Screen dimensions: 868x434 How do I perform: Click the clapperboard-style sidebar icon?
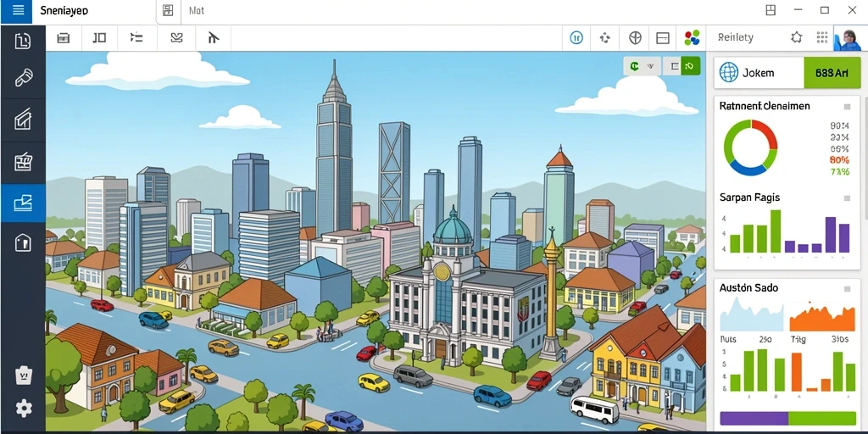pyautogui.click(x=23, y=161)
